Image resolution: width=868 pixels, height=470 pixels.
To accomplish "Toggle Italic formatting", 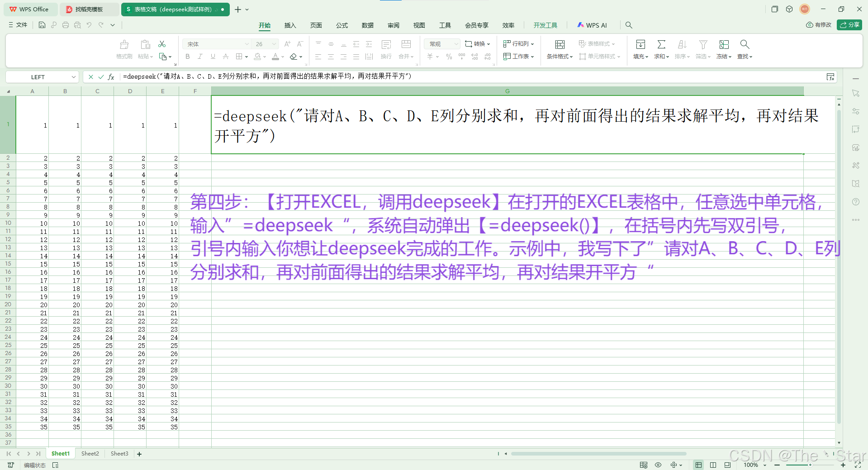I will (200, 57).
